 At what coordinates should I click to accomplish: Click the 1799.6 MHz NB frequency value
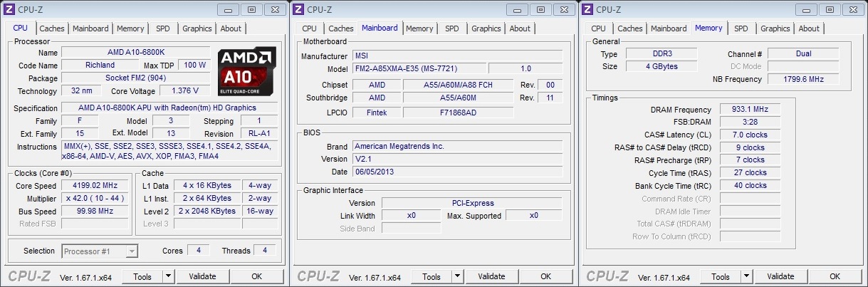803,79
